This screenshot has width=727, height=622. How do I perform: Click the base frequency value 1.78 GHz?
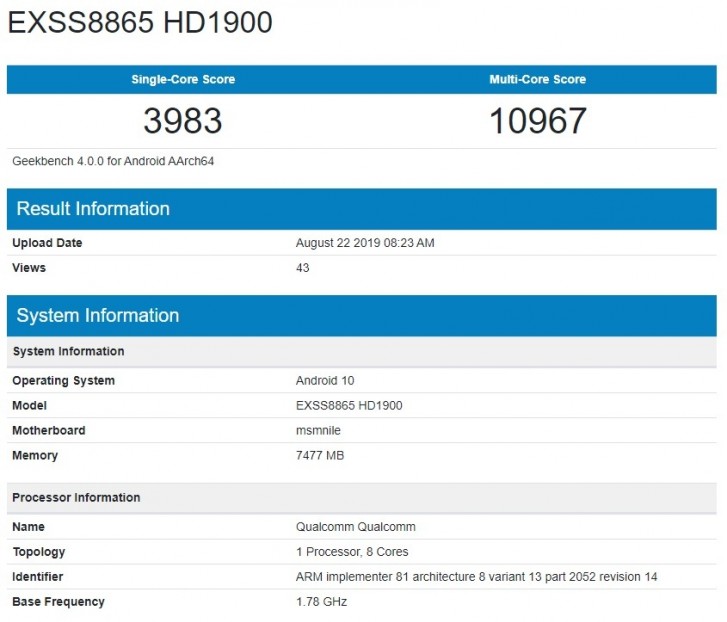coord(321,602)
